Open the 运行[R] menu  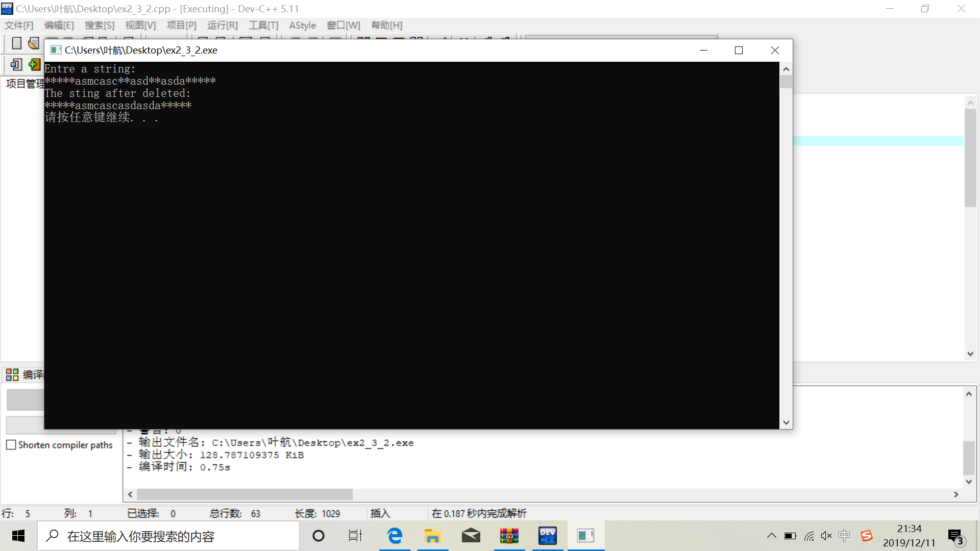point(223,26)
